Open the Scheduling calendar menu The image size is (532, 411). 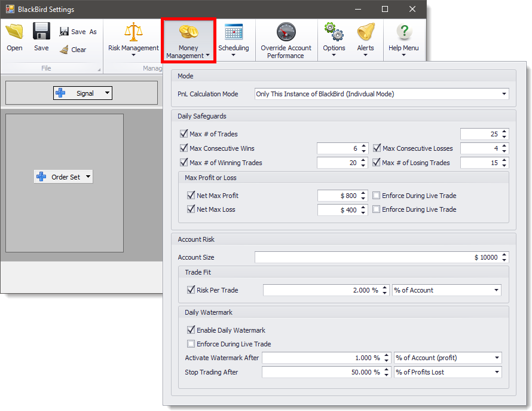coord(234,39)
